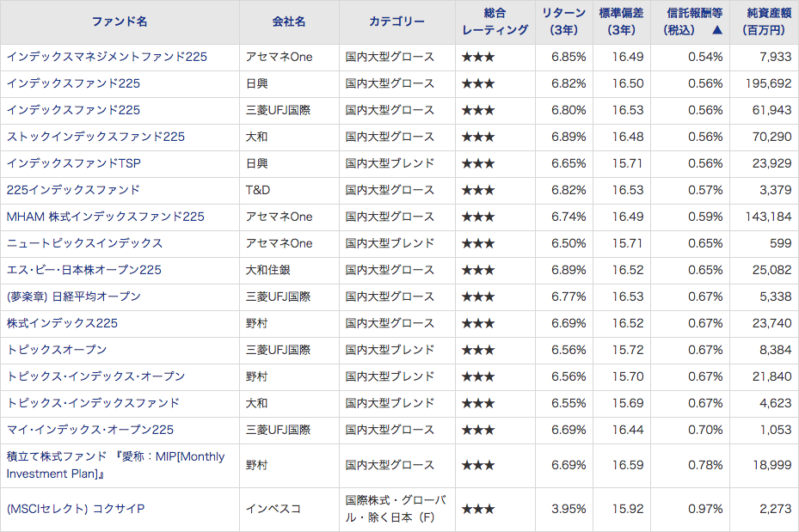Open トピックス・インデックスファンド link
This screenshot has width=799, height=532.
(x=93, y=403)
